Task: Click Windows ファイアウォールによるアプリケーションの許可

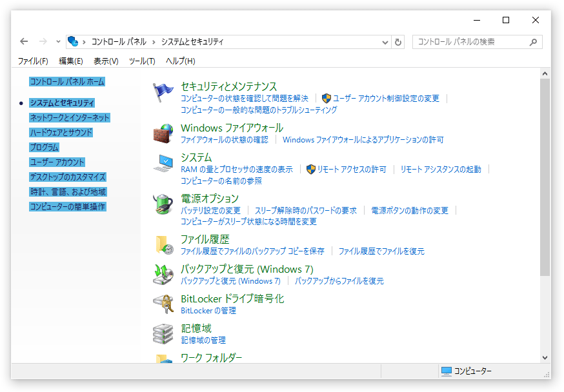Action: tap(363, 140)
